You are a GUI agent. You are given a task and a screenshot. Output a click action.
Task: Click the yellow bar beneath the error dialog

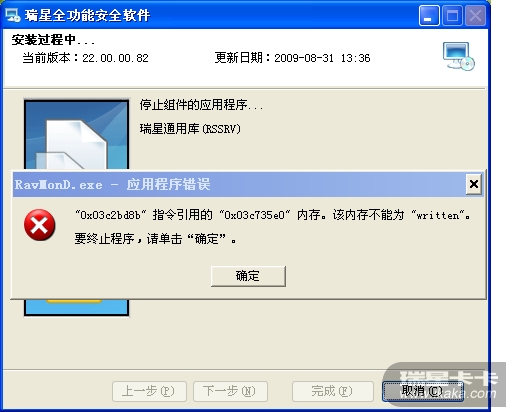point(74,301)
